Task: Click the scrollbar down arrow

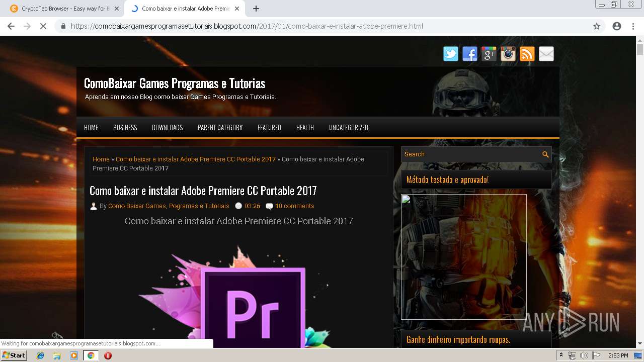Action: click(x=640, y=344)
